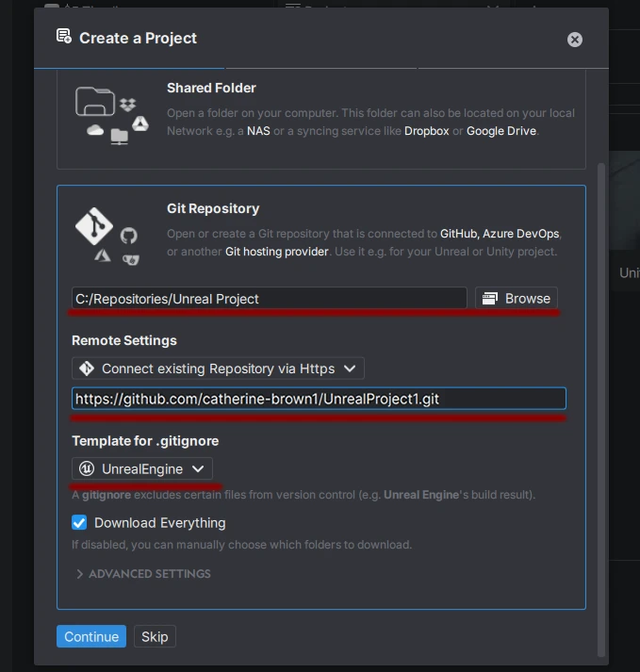Click the network computer folder icon
This screenshot has height=672, width=640.
tap(119, 137)
